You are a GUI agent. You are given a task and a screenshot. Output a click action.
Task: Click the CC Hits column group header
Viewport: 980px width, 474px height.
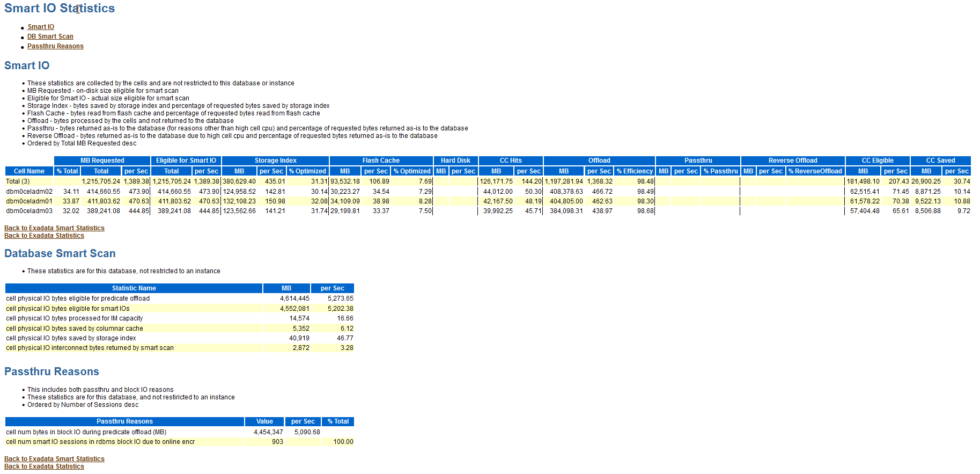511,161
